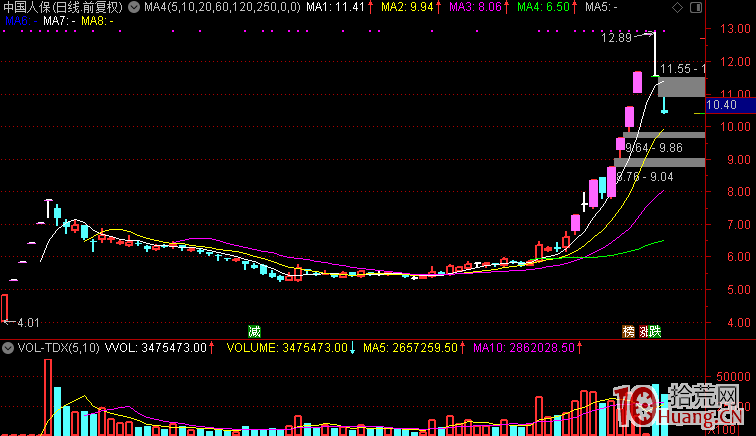756x436 pixels.
Task: Click the MA7: - label
Action: click(x=59, y=21)
